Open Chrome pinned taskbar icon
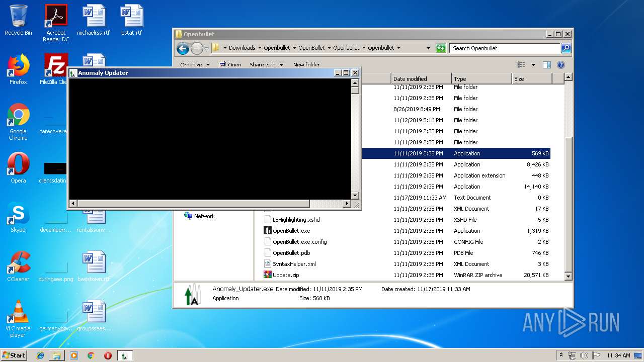Viewport: 644px width, 362px height. (91, 355)
